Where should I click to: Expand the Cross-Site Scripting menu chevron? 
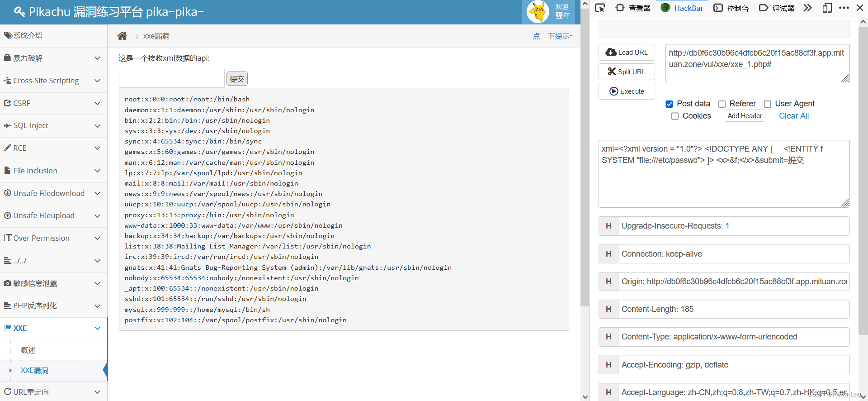coord(97,81)
